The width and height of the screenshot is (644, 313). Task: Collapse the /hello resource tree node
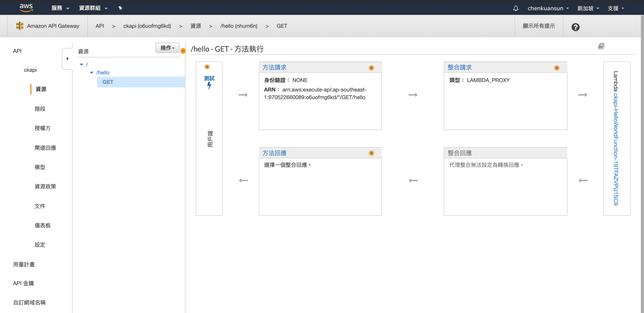point(92,73)
